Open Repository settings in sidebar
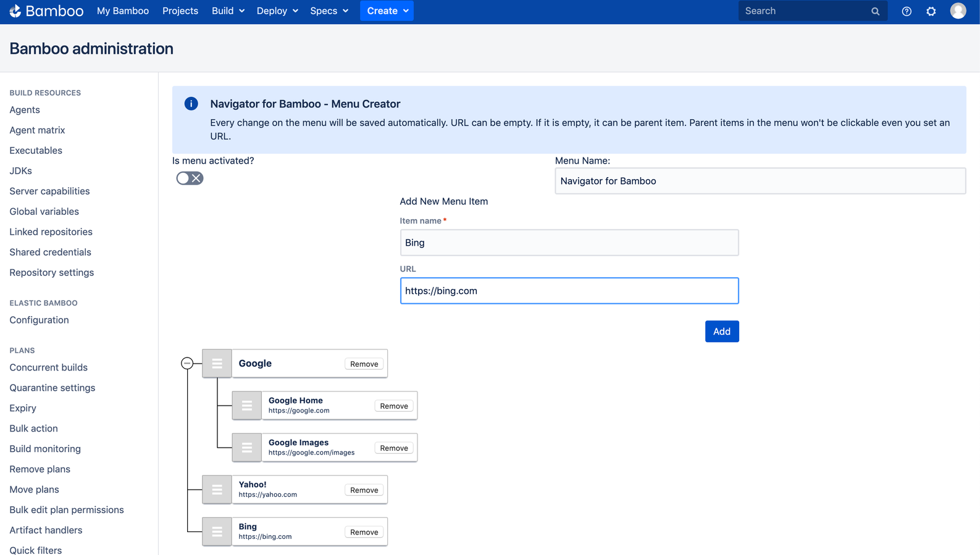The image size is (980, 555). coord(51,273)
